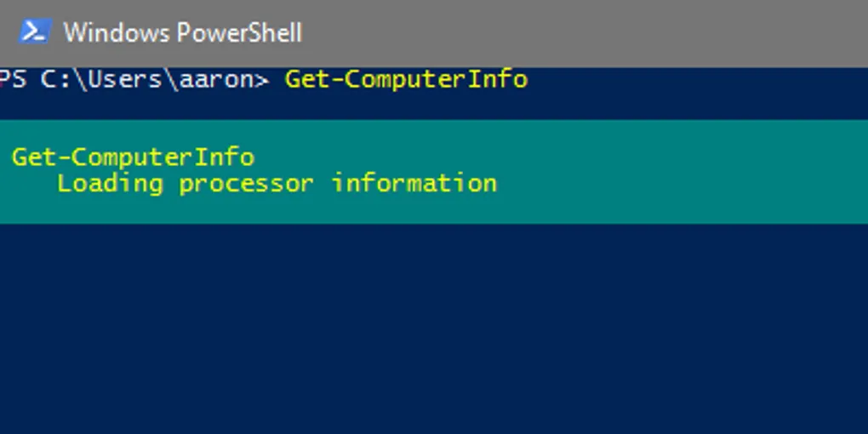Click the word "Loading" in the progress banner
The height and width of the screenshot is (434, 868).
point(110,184)
